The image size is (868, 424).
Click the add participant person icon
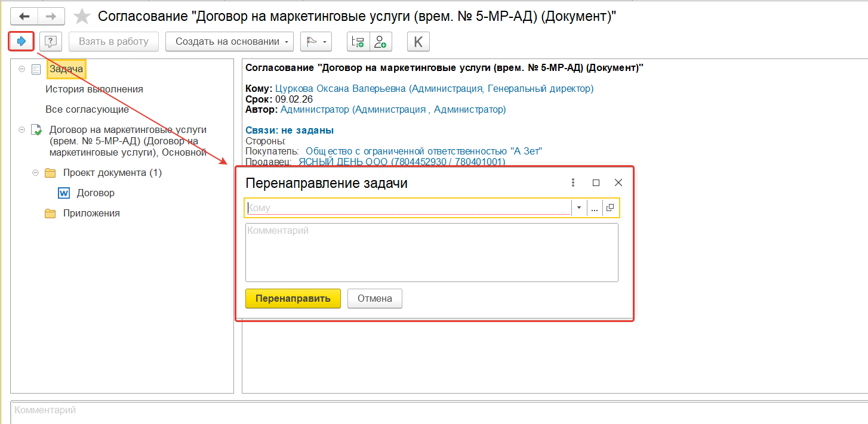(x=380, y=41)
